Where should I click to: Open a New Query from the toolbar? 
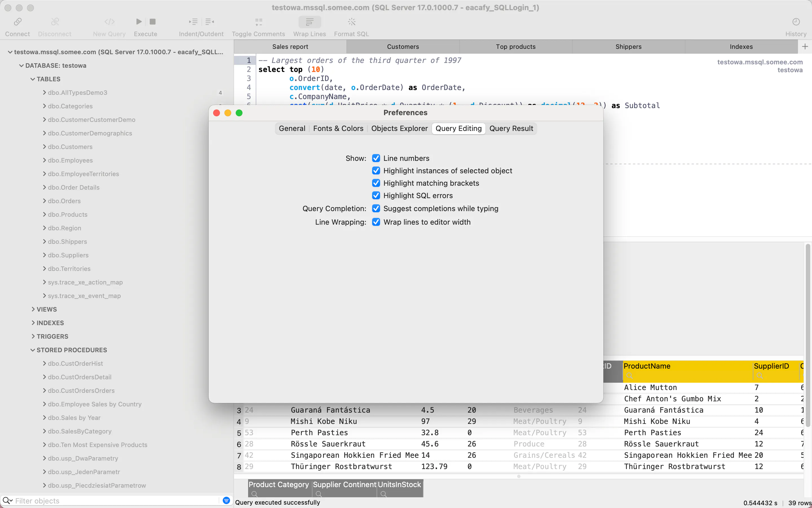pyautogui.click(x=109, y=22)
